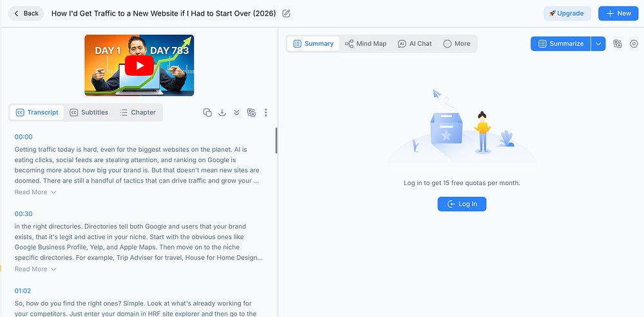Download the transcript

click(222, 113)
